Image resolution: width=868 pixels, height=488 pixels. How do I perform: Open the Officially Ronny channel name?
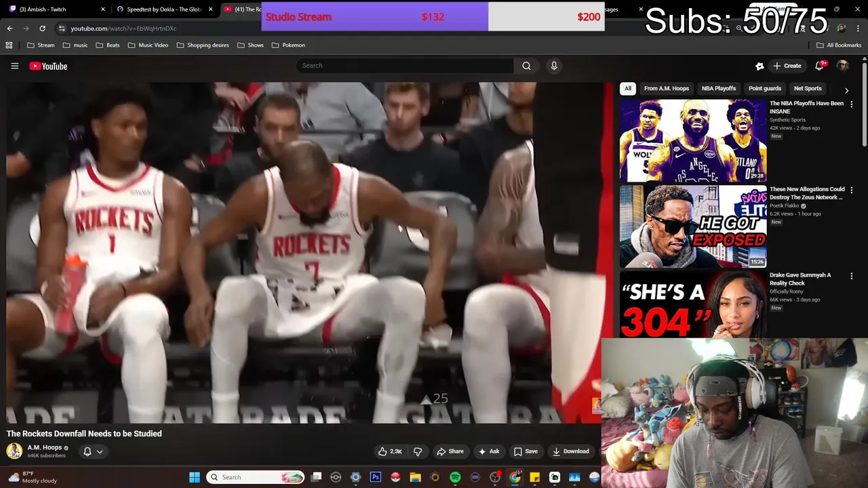point(787,292)
